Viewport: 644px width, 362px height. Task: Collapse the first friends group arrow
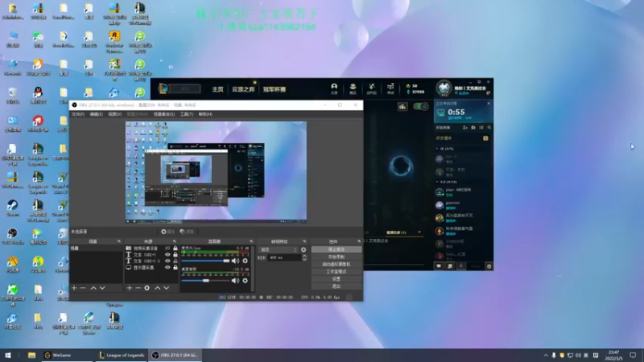coord(437,149)
